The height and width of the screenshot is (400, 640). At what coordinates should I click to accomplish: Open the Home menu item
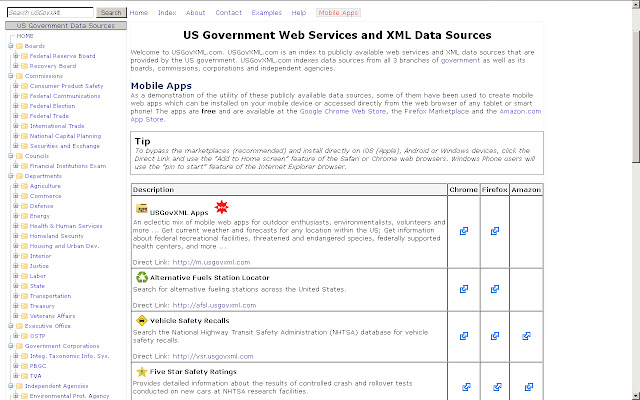(x=139, y=13)
